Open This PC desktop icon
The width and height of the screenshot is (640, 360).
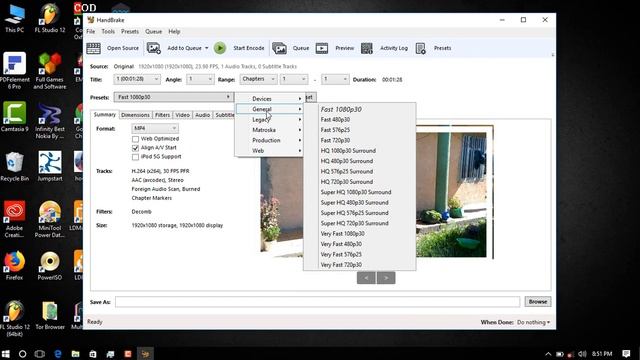point(15,18)
